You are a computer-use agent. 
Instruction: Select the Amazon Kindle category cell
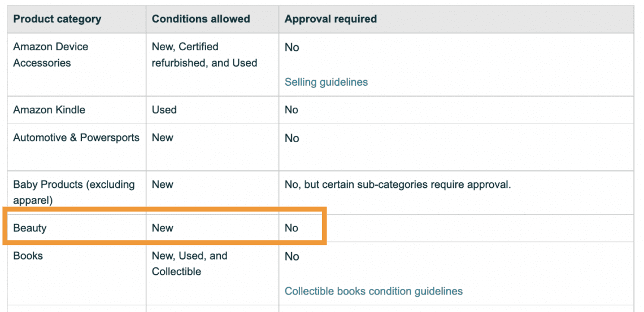pyautogui.click(x=49, y=110)
